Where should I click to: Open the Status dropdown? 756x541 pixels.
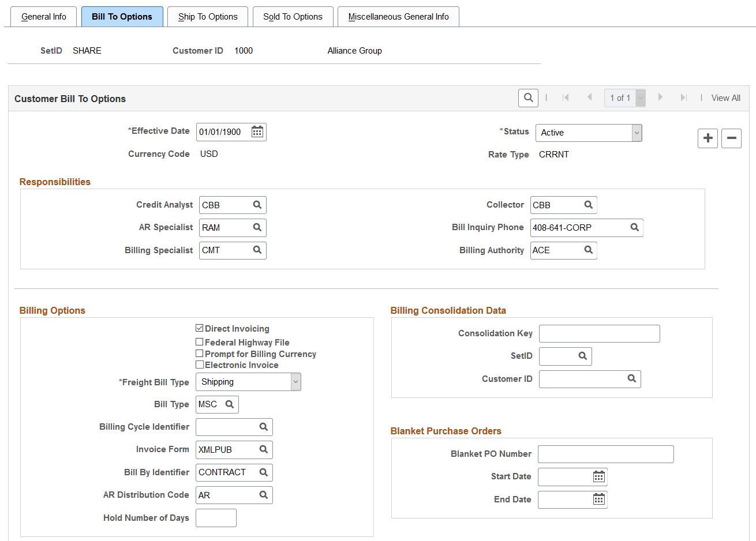coord(635,133)
